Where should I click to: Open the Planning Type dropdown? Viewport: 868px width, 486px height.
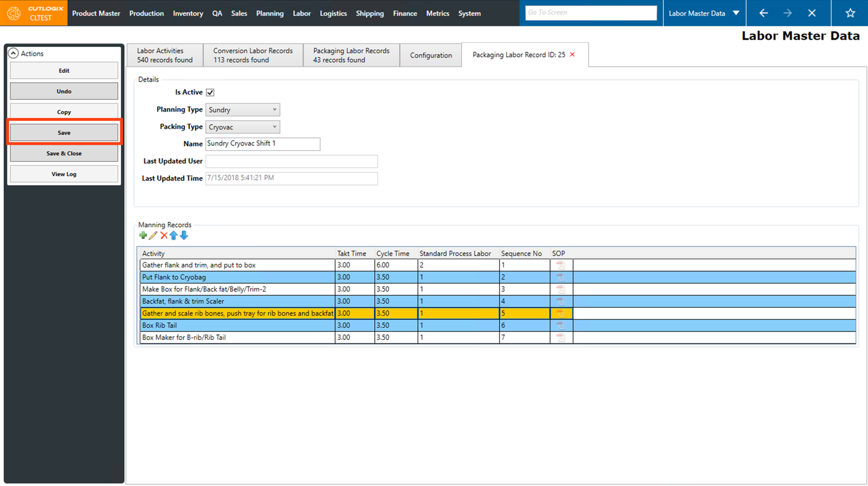coord(242,110)
